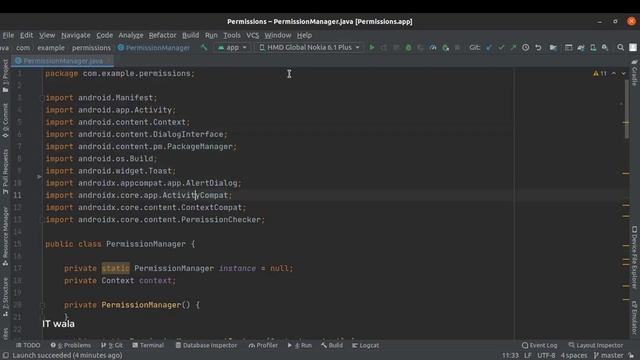
Task: Click the permissions breadcrumb in navigation bar
Action: point(91,48)
